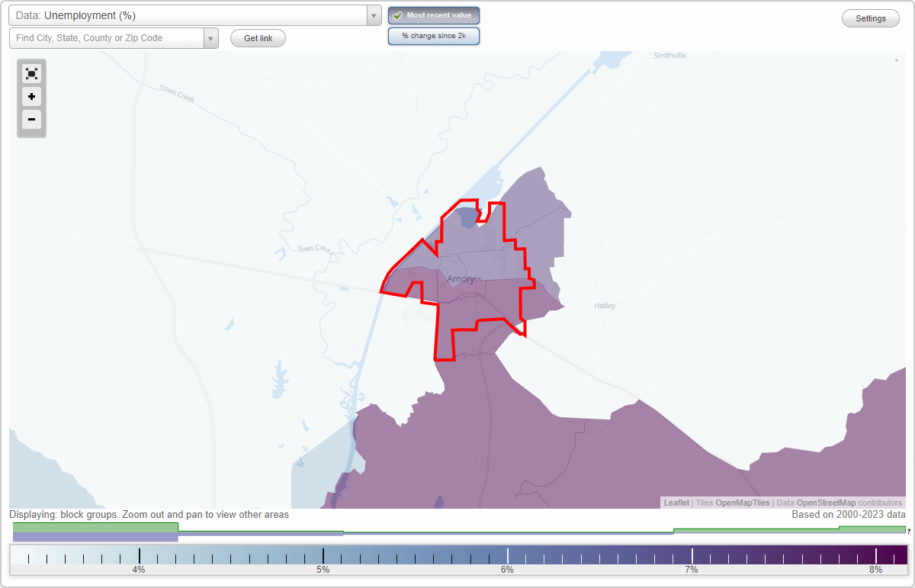Click the checkmark on Most recent value
Viewport: 915px width, 588px height.
click(398, 14)
